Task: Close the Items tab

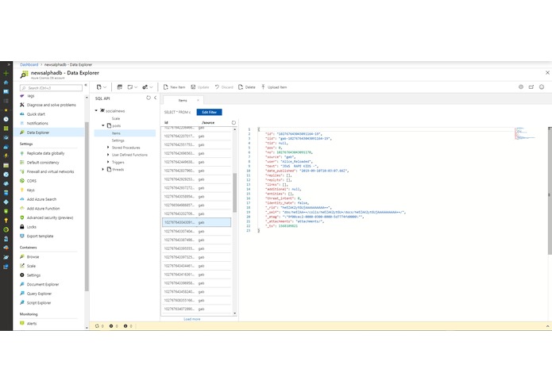Action: pos(198,101)
